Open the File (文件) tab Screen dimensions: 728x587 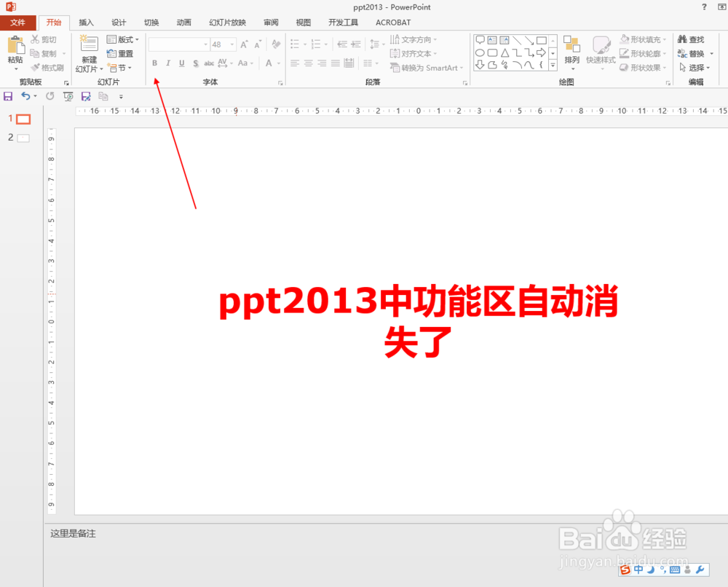coord(17,23)
